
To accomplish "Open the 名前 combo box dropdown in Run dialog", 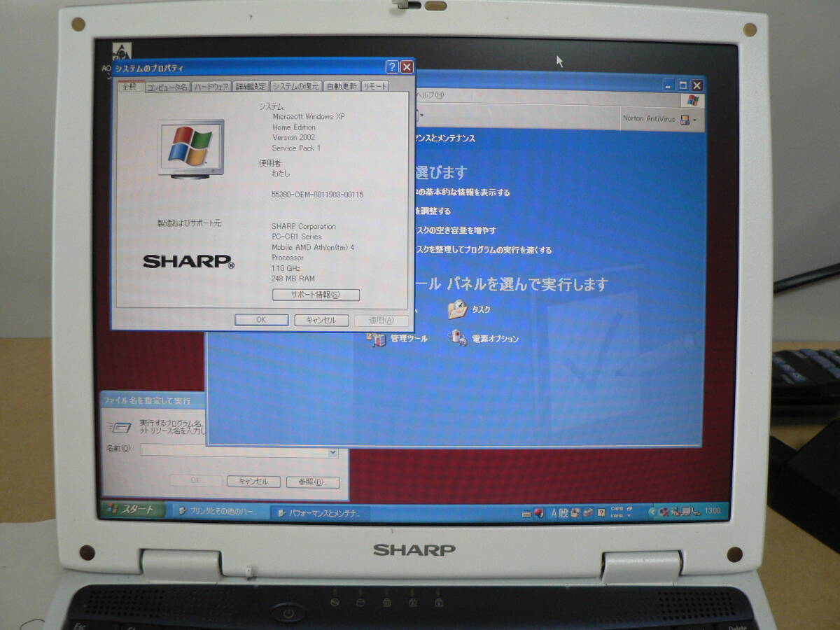I will point(332,451).
